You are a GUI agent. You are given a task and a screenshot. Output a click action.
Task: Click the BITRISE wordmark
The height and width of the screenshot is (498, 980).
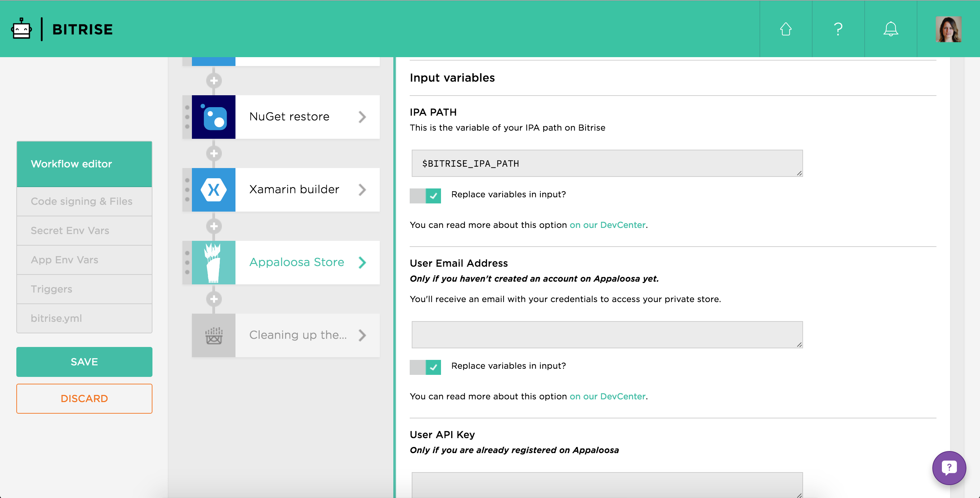(x=83, y=29)
